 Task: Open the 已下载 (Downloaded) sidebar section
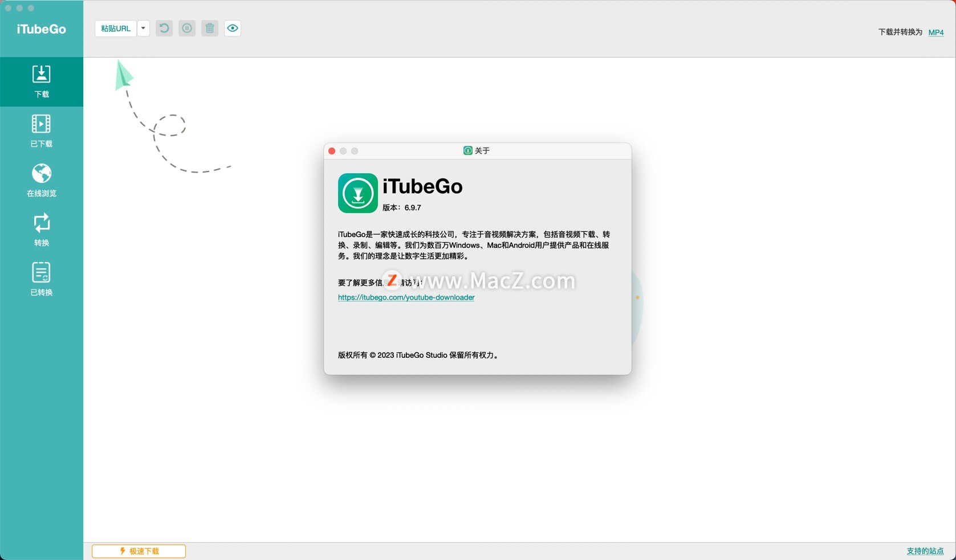(42, 131)
